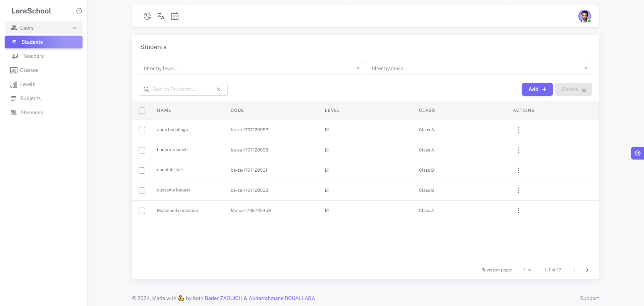Open the rows per page dropdown

point(527,270)
